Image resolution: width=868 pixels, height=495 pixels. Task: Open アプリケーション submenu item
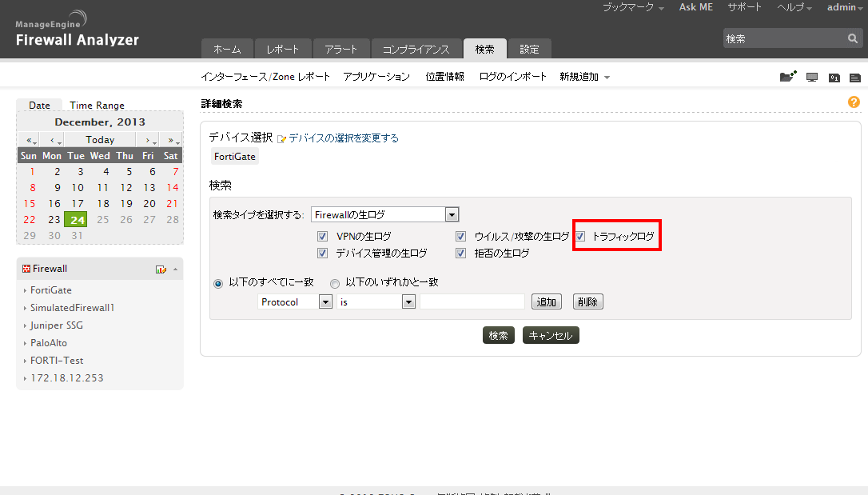(376, 77)
